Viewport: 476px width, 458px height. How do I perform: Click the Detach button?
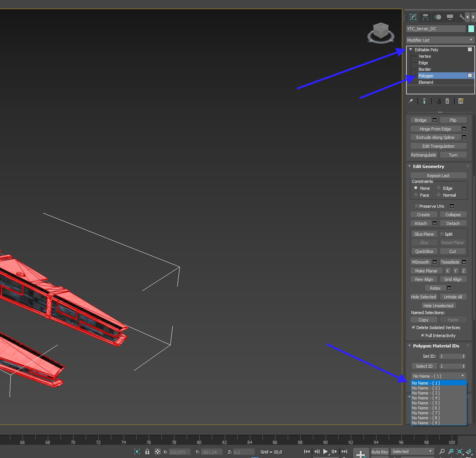pos(453,223)
